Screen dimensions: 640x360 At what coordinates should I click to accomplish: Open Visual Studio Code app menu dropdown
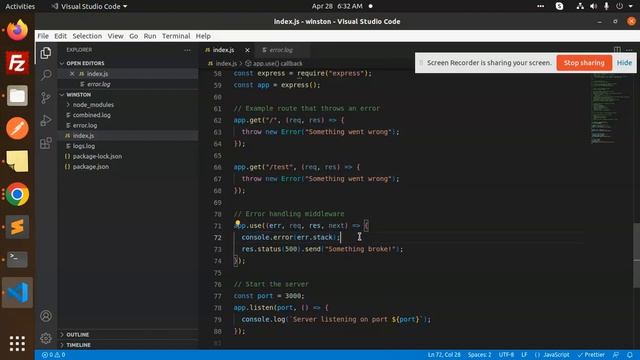tap(89, 6)
